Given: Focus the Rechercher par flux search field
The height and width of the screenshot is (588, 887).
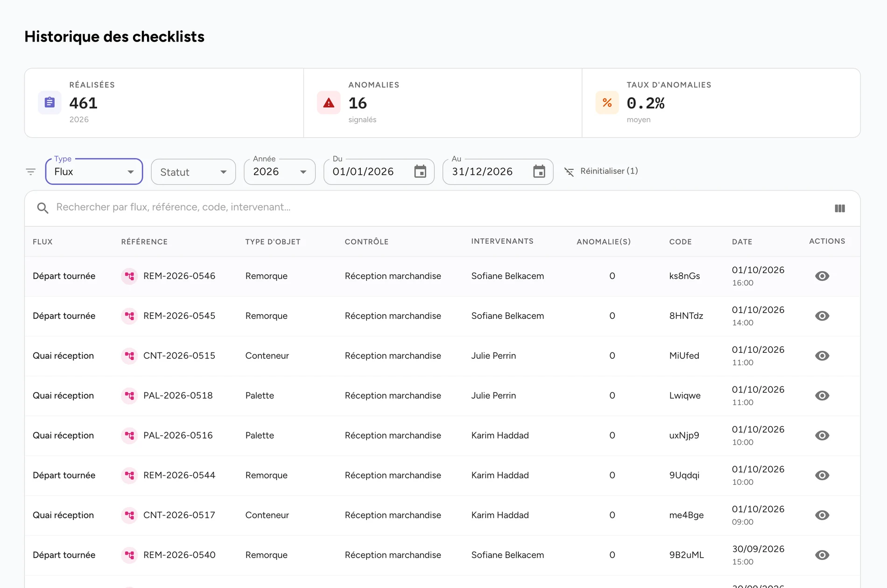Looking at the screenshot, I should [x=173, y=207].
